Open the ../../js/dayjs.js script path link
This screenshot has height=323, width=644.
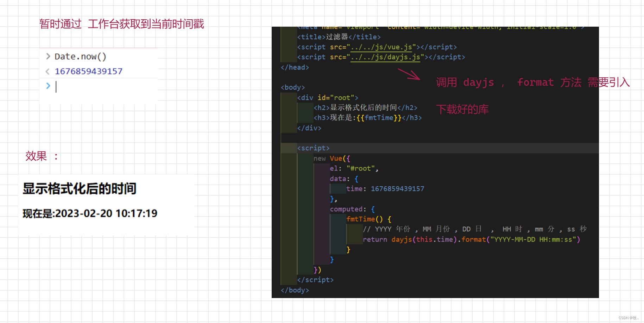point(385,57)
